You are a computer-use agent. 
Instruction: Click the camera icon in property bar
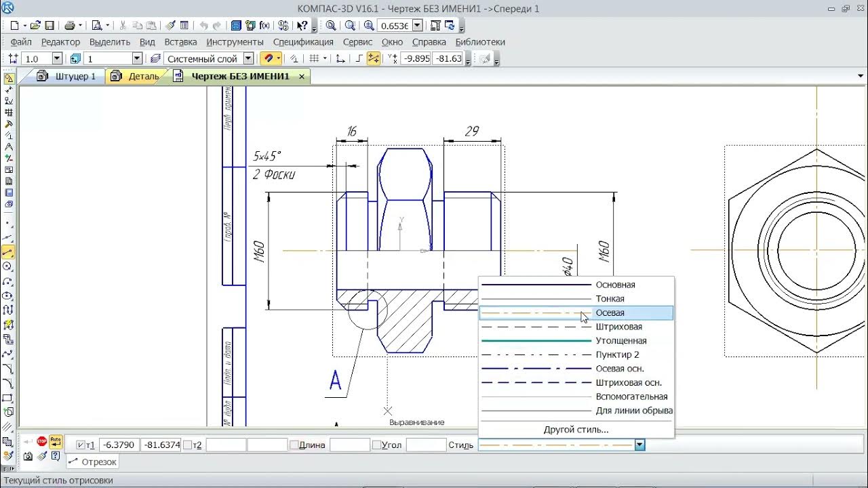[x=28, y=456]
